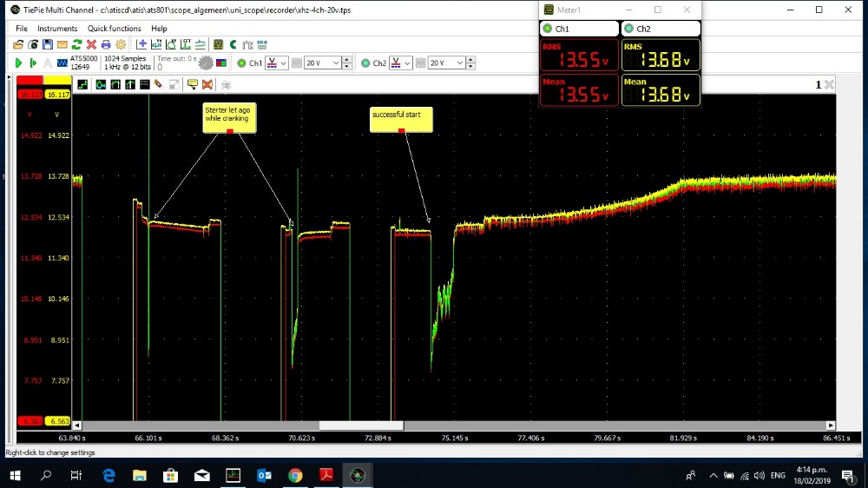Screen dimensions: 868x488
Task: Open the Instruments menu
Action: click(x=57, y=29)
